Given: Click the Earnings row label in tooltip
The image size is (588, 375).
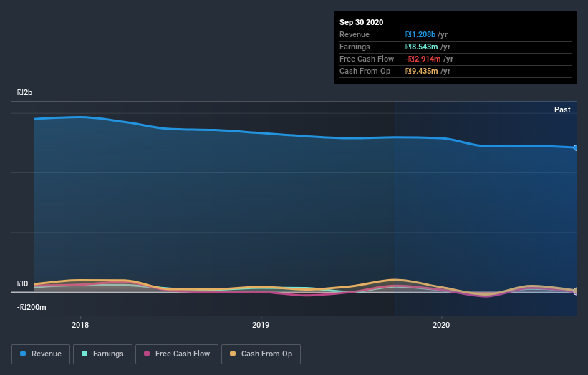Looking at the screenshot, I should point(355,47).
